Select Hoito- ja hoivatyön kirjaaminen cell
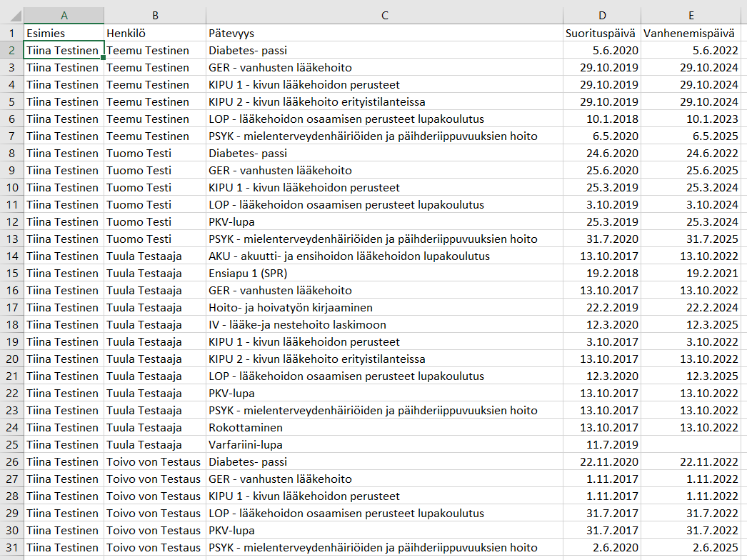 (384, 307)
